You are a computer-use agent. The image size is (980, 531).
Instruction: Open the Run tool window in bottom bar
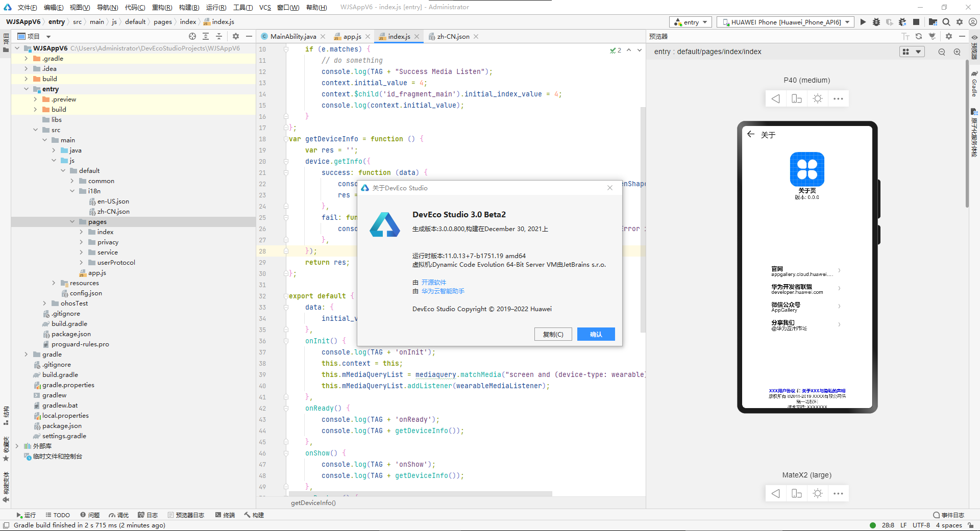click(x=26, y=515)
